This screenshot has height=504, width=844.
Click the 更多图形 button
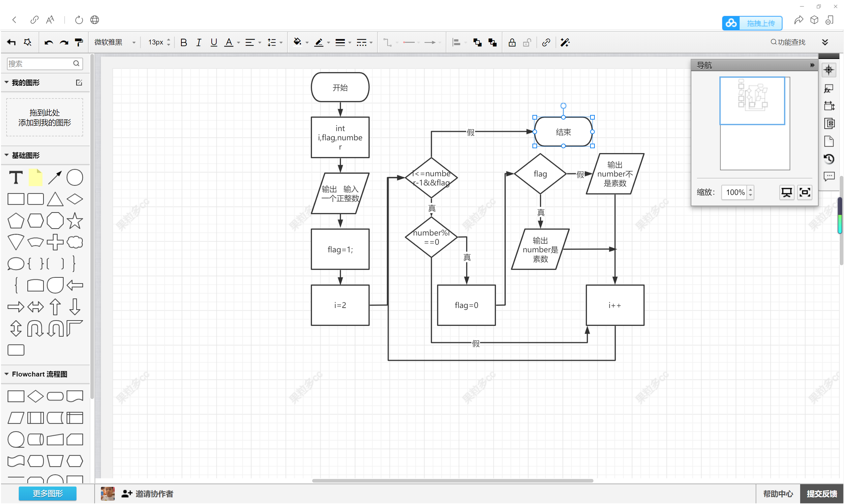[47, 493]
